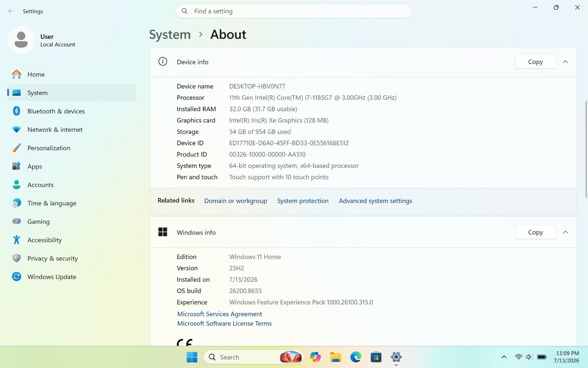Open the Accounts person icon
The width and height of the screenshot is (588, 368).
coord(17,185)
